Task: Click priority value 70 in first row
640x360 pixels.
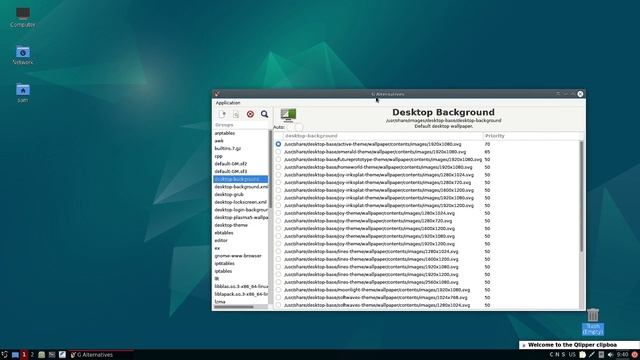Action: pos(487,144)
